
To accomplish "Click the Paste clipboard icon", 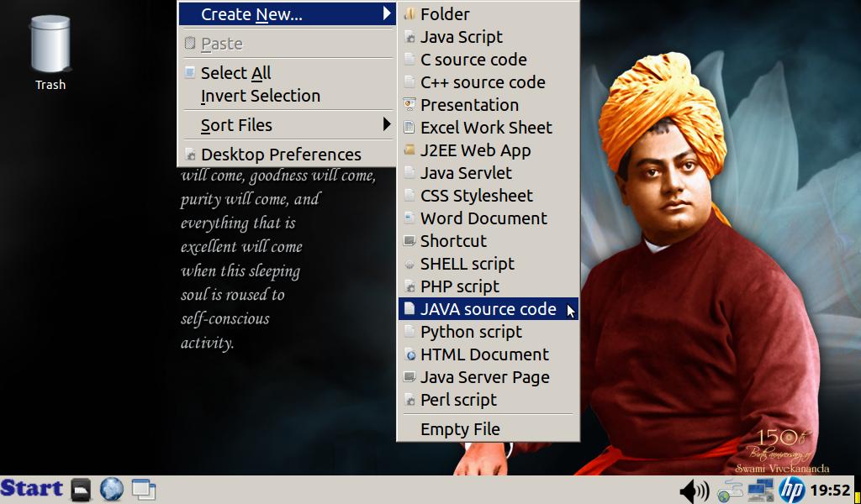I will [x=190, y=43].
